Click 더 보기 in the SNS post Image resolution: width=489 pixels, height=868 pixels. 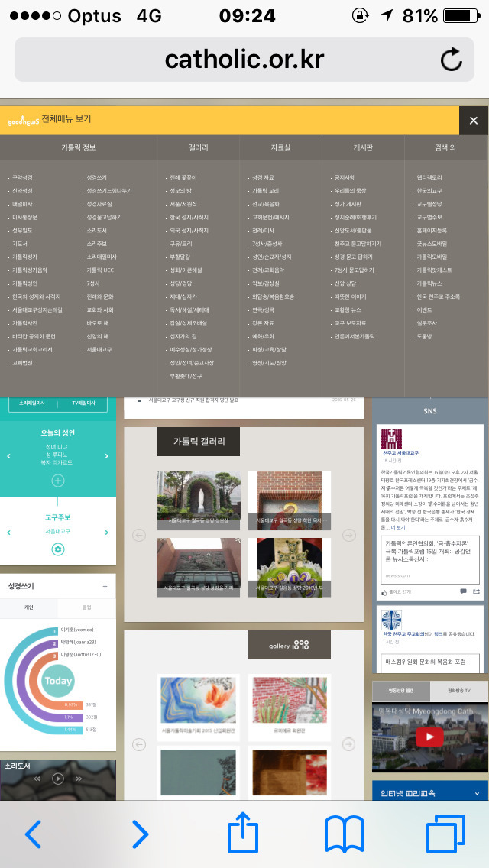(397, 527)
